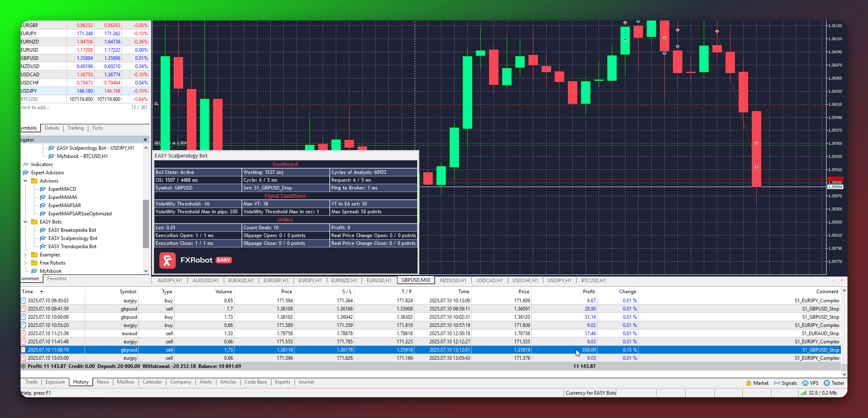868x418 pixels.
Task: Expand the Examples folder
Action: [x=25, y=255]
